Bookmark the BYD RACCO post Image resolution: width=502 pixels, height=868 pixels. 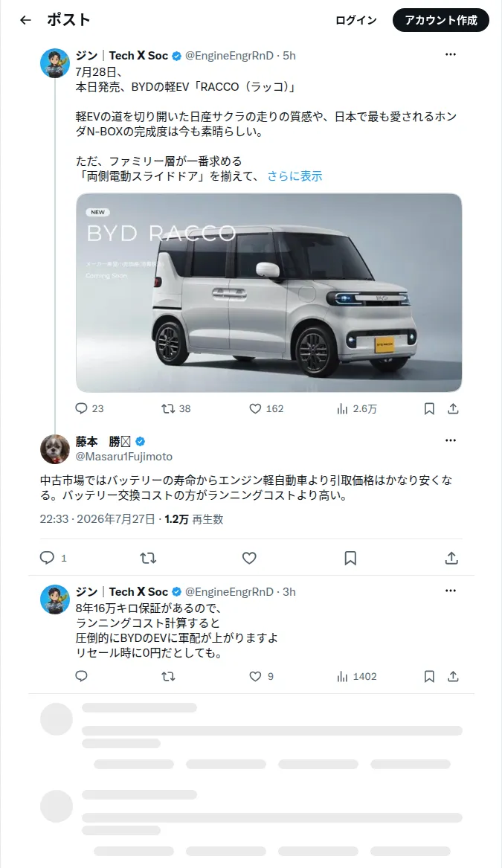(x=429, y=408)
